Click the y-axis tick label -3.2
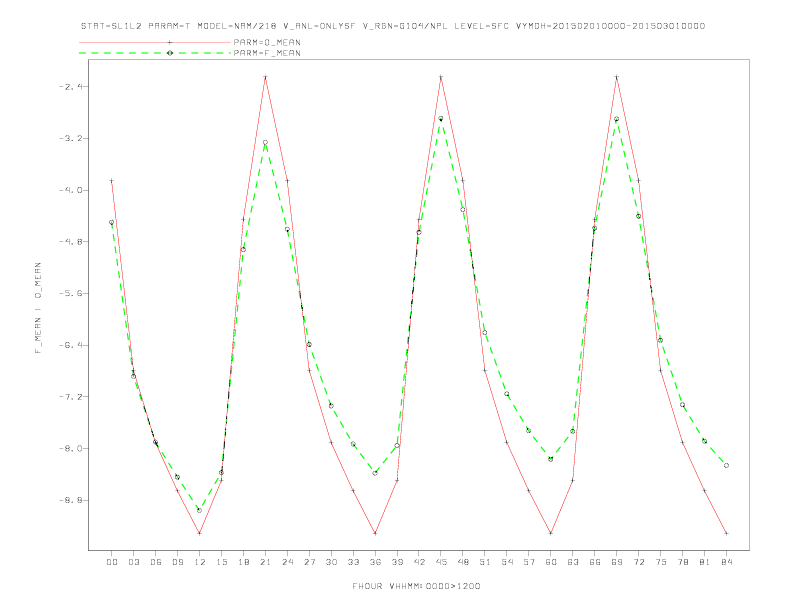The height and width of the screenshot is (612, 792). 71,138
